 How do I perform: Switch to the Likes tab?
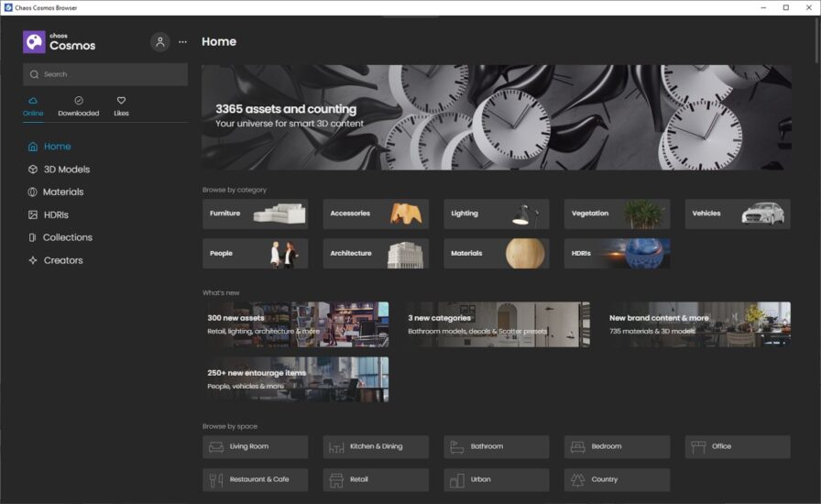[x=121, y=106]
